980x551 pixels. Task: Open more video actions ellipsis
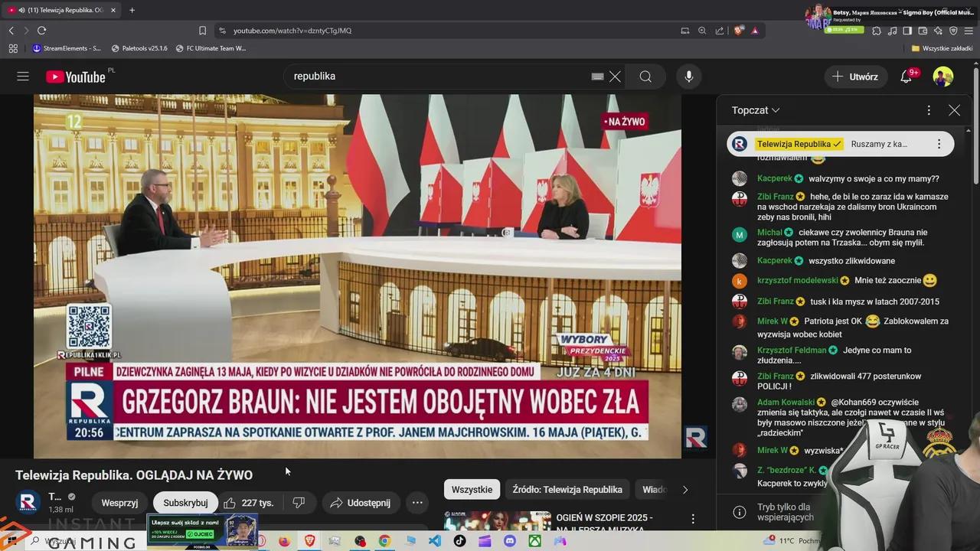tap(417, 503)
